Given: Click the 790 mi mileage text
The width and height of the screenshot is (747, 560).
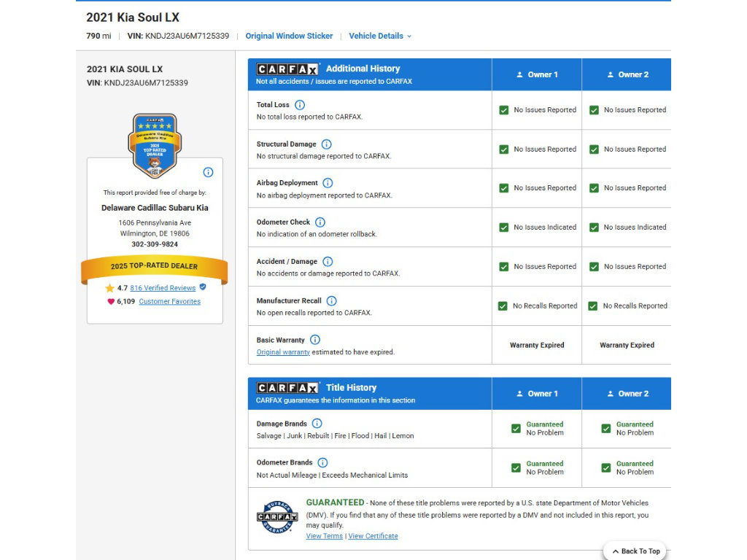Looking at the screenshot, I should [x=98, y=36].
